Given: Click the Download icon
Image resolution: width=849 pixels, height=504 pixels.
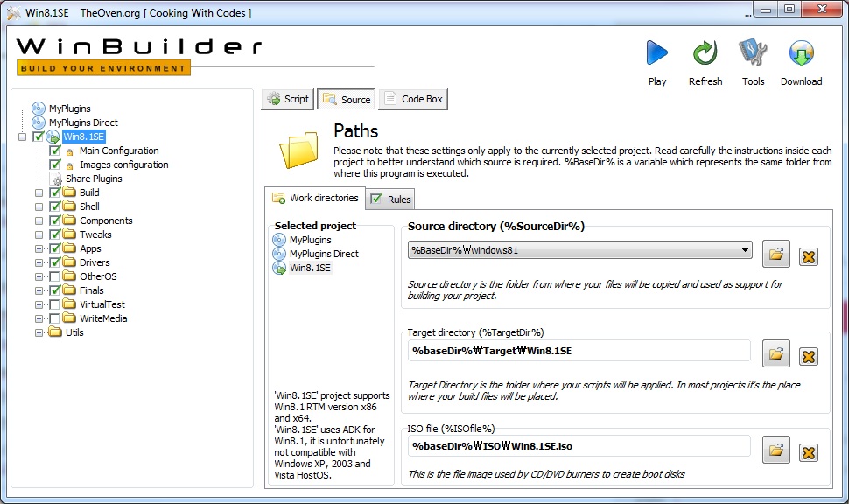Looking at the screenshot, I should coord(802,53).
